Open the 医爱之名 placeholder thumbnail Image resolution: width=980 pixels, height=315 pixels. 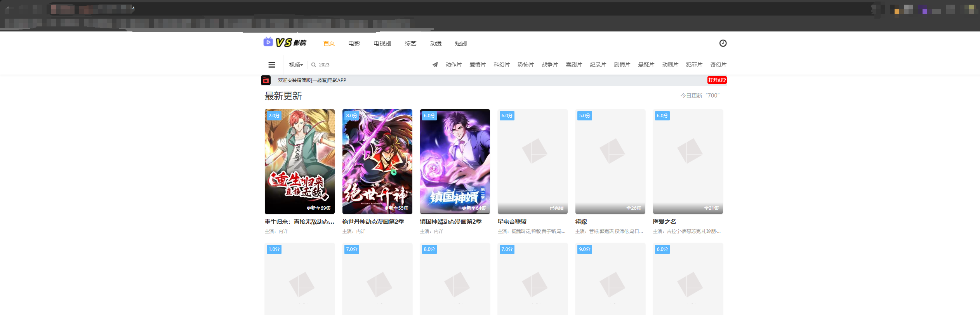(x=688, y=162)
